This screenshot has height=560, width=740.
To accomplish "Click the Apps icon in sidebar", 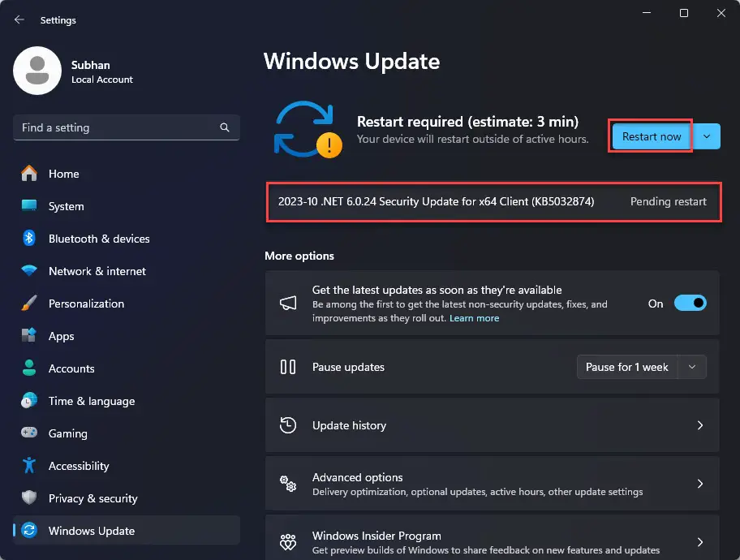I will click(29, 335).
